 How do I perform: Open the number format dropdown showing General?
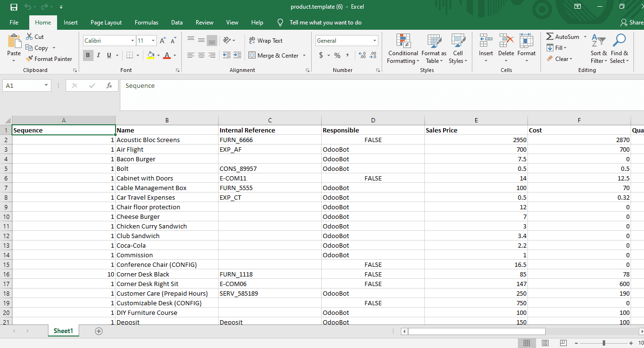pos(375,41)
